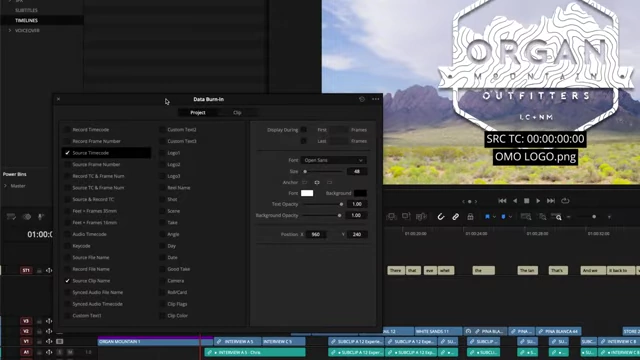The image size is (640, 360).
Task: Click the overwrite clip edit icon
Action: click(406, 217)
